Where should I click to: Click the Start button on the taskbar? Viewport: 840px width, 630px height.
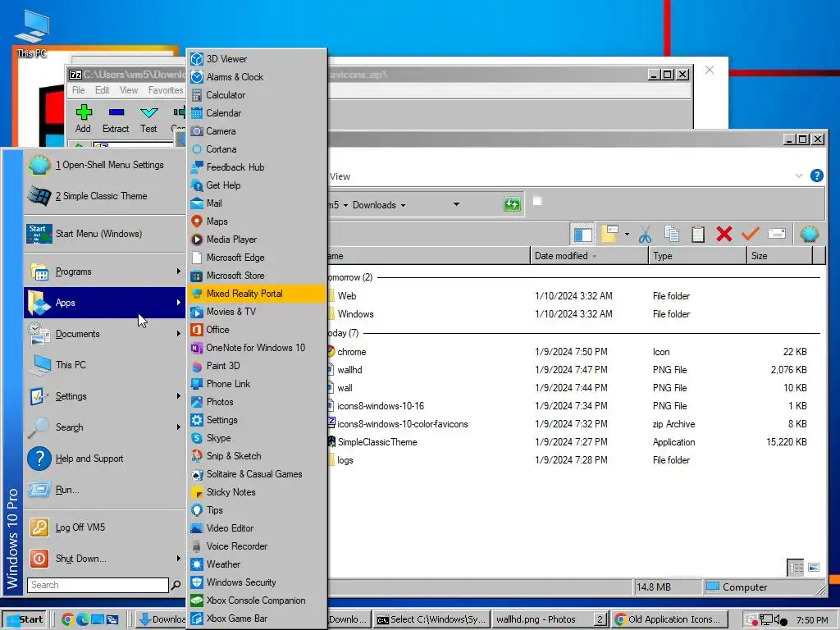coord(24,620)
